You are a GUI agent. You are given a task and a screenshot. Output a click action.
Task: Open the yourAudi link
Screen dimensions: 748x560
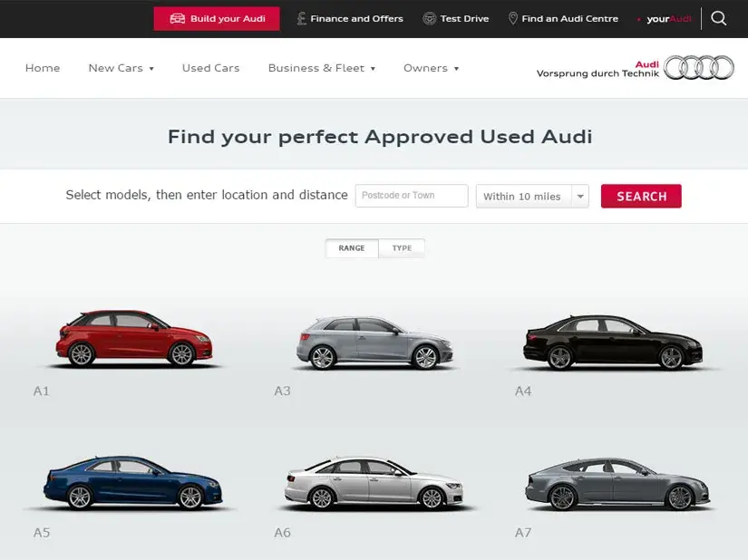coord(667,19)
